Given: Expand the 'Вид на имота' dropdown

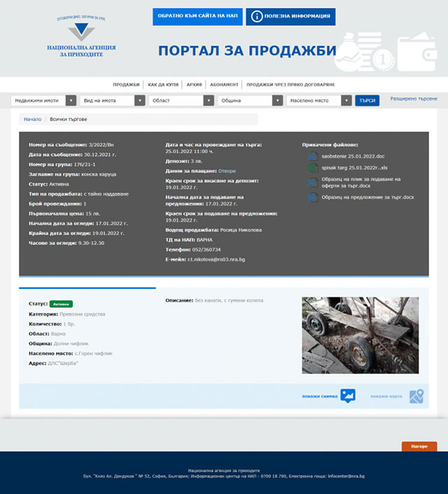Looking at the screenshot, I should (112, 101).
